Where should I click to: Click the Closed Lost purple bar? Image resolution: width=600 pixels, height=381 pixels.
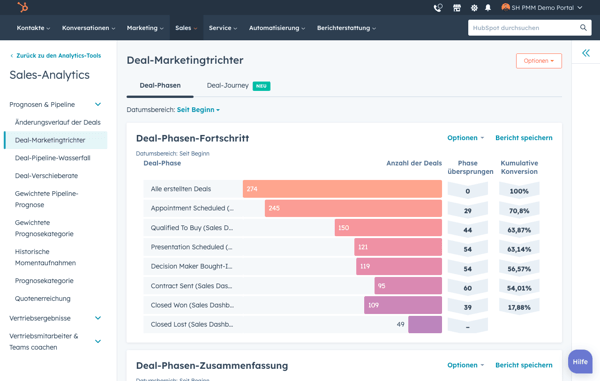tap(425, 324)
